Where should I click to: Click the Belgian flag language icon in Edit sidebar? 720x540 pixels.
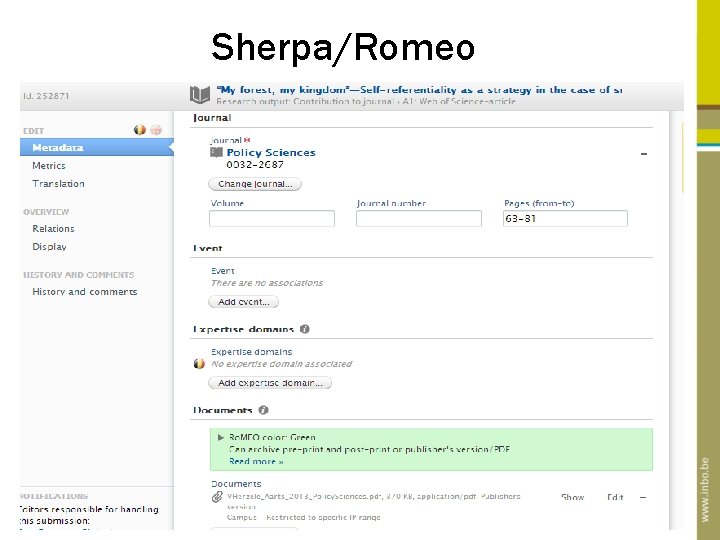tap(140, 130)
